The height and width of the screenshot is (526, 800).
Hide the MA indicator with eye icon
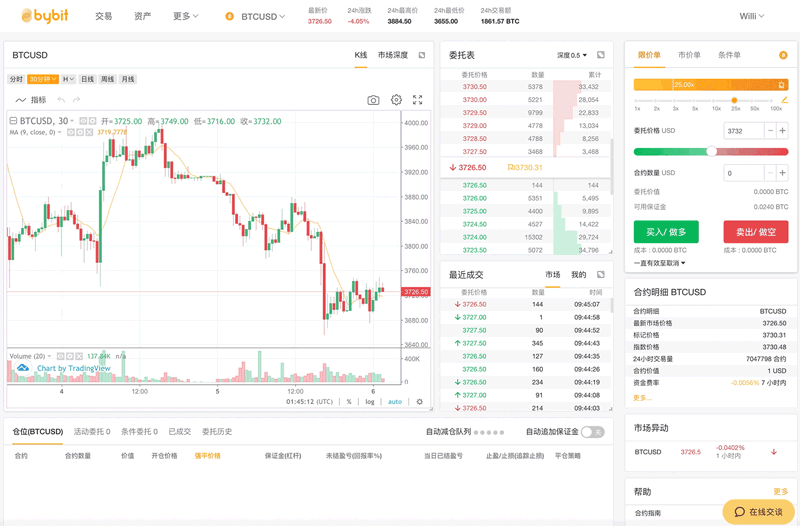coord(71,133)
